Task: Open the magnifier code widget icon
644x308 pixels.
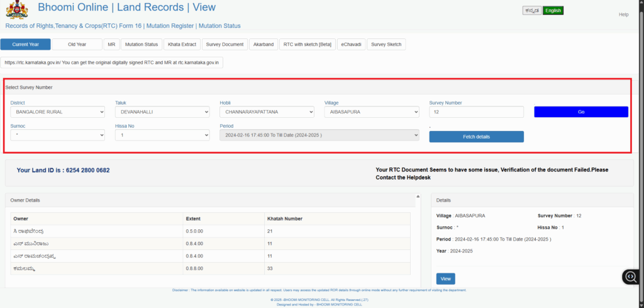Action: pos(631,277)
